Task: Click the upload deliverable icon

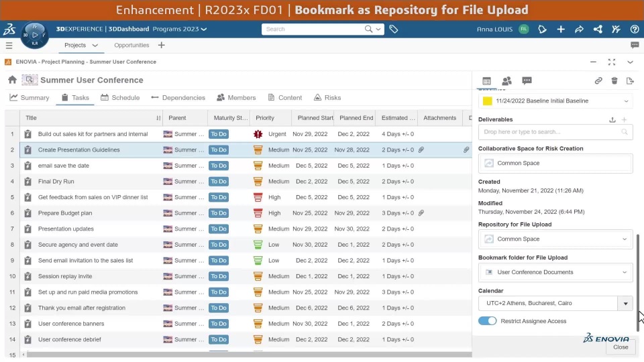Action: [612, 119]
